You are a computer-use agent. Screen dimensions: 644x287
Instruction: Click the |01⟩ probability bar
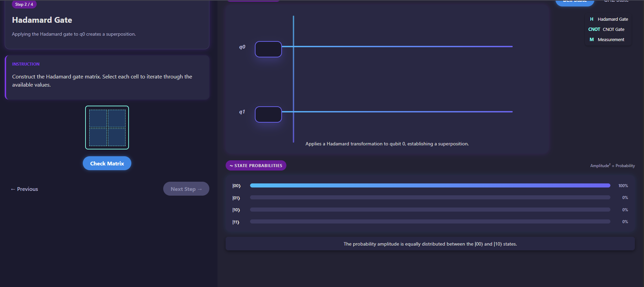click(x=430, y=198)
